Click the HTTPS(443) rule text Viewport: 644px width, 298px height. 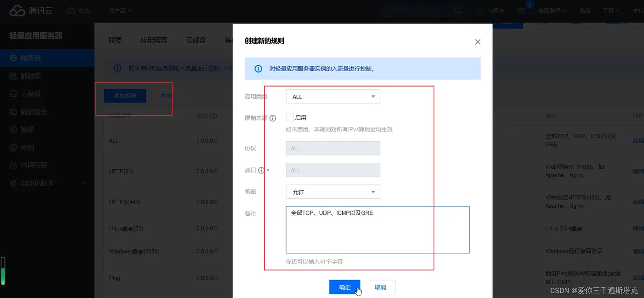pos(125,202)
